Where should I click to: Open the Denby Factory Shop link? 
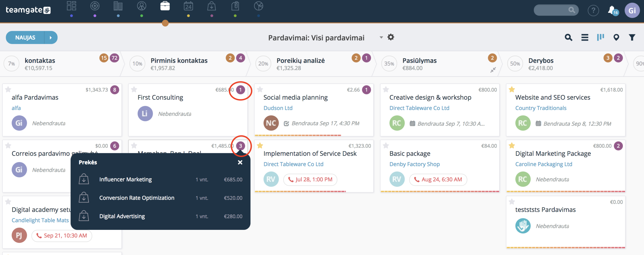pyautogui.click(x=415, y=164)
